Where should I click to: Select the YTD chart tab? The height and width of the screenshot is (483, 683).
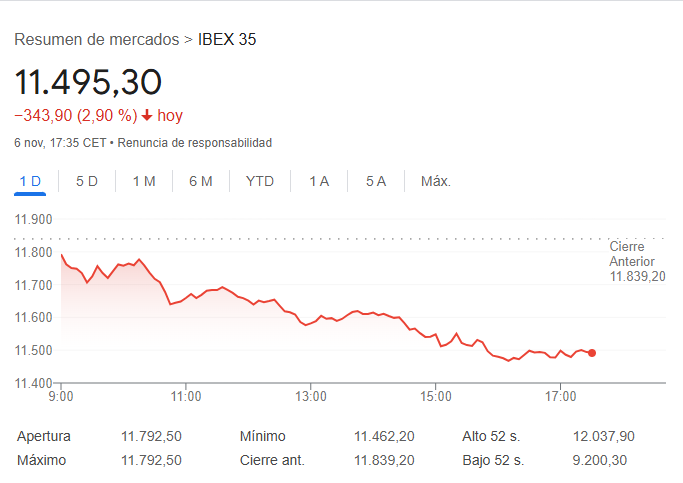tap(260, 181)
